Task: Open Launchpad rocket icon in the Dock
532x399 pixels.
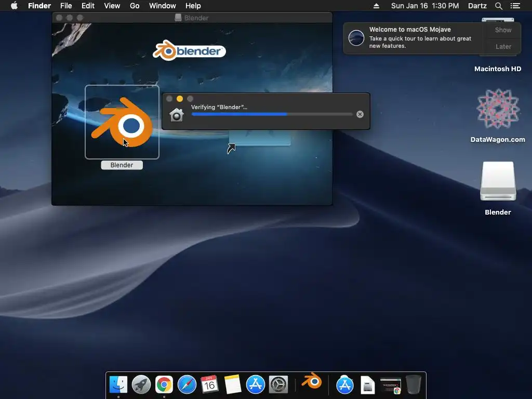Action: tap(141, 385)
